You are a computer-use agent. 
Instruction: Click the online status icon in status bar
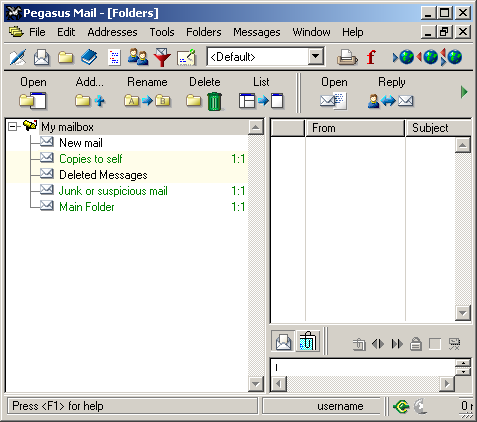(401, 406)
